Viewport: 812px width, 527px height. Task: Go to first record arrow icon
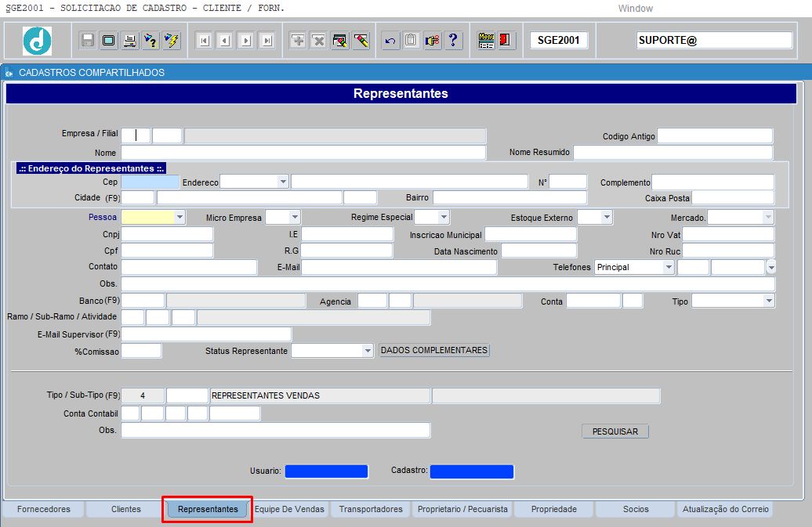click(204, 41)
